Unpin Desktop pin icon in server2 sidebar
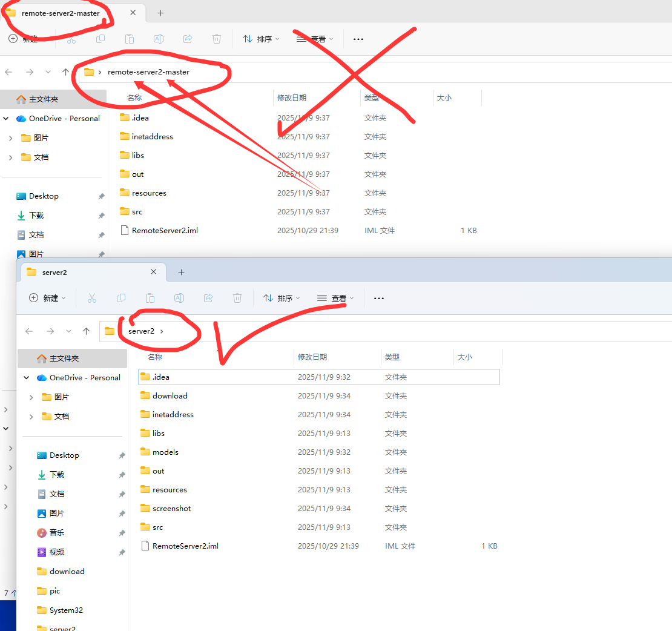This screenshot has width=672, height=631. pyautogui.click(x=122, y=455)
